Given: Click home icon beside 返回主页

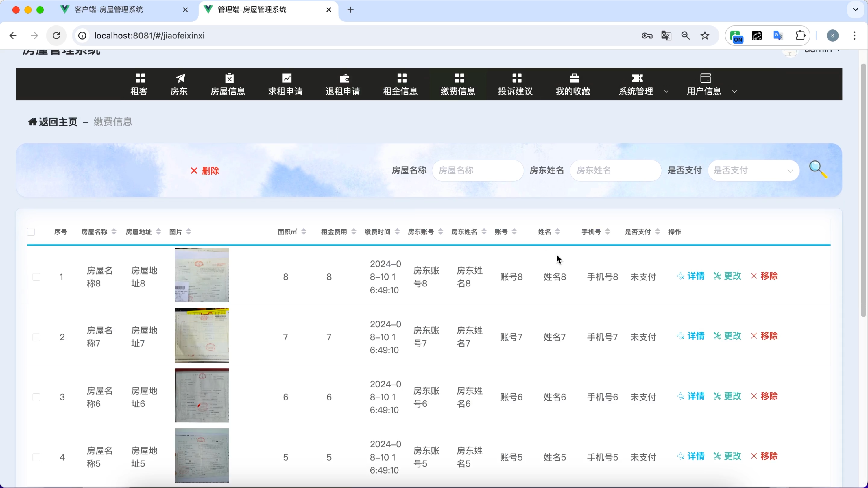Looking at the screenshot, I should pos(32,122).
